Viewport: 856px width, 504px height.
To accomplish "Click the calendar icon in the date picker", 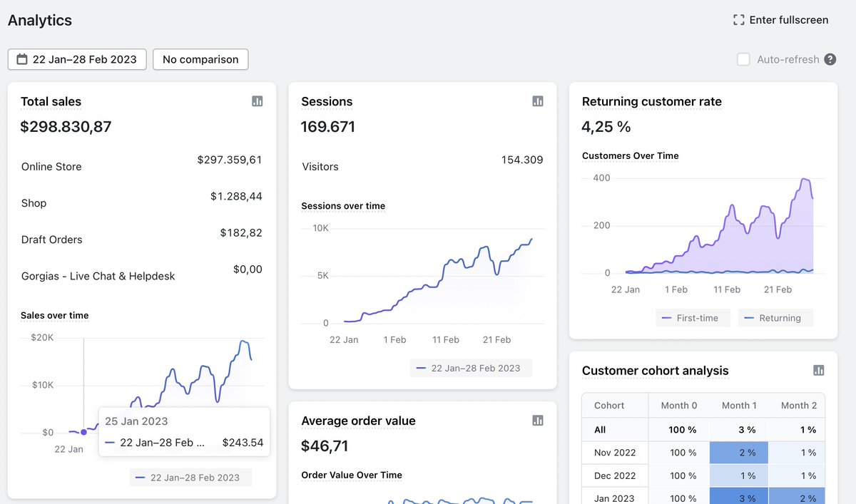I will 20,59.
